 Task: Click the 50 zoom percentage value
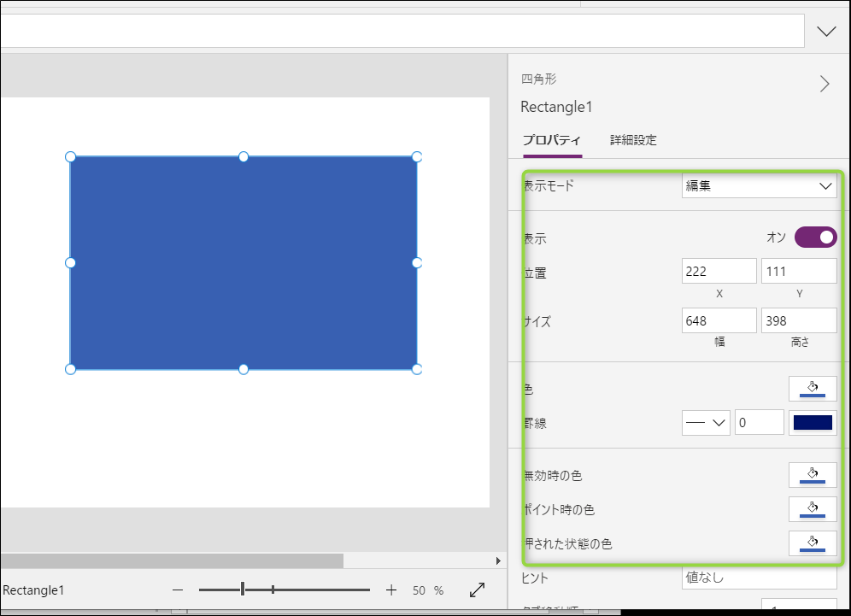[x=419, y=590]
